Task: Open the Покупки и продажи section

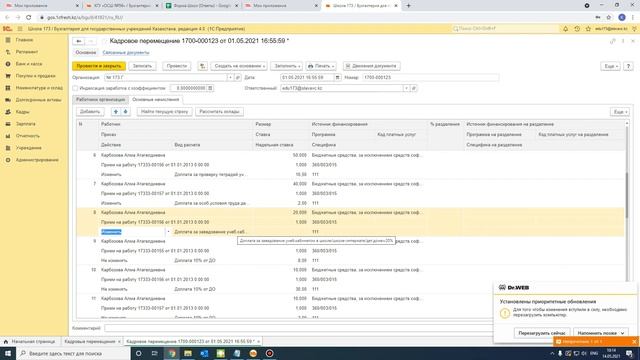Action: tap(36, 76)
